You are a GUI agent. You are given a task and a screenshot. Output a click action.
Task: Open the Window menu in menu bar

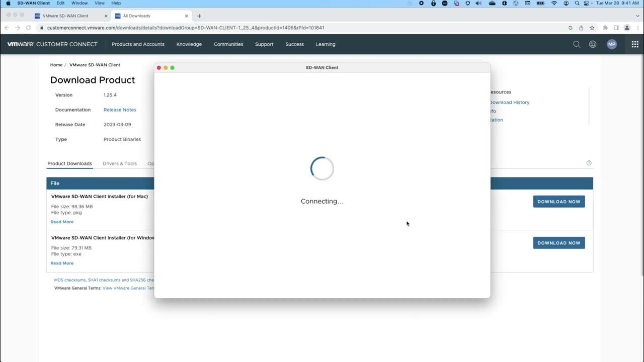[79, 3]
